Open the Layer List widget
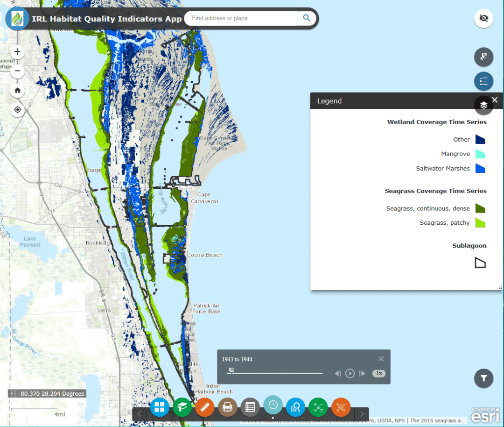Image resolution: width=504 pixels, height=427 pixels. click(483, 105)
